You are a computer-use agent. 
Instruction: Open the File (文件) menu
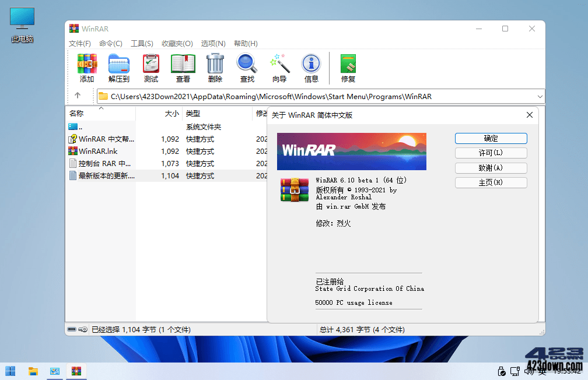pos(79,44)
